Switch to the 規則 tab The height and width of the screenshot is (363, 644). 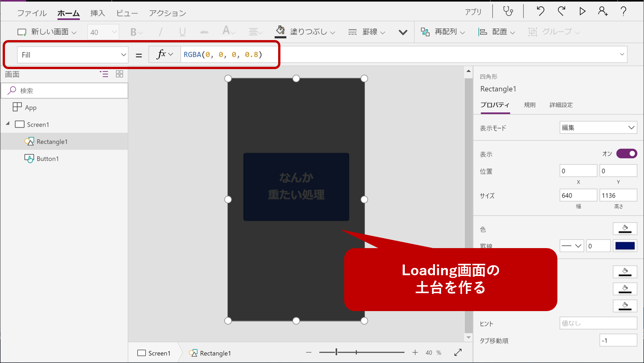click(530, 105)
